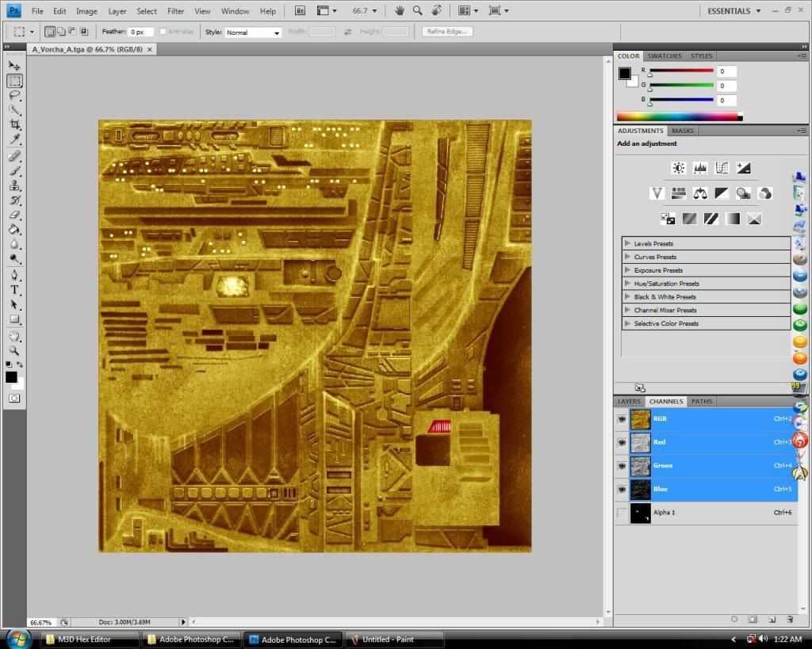Select the History Brush tool
812x649 pixels.
click(x=14, y=200)
